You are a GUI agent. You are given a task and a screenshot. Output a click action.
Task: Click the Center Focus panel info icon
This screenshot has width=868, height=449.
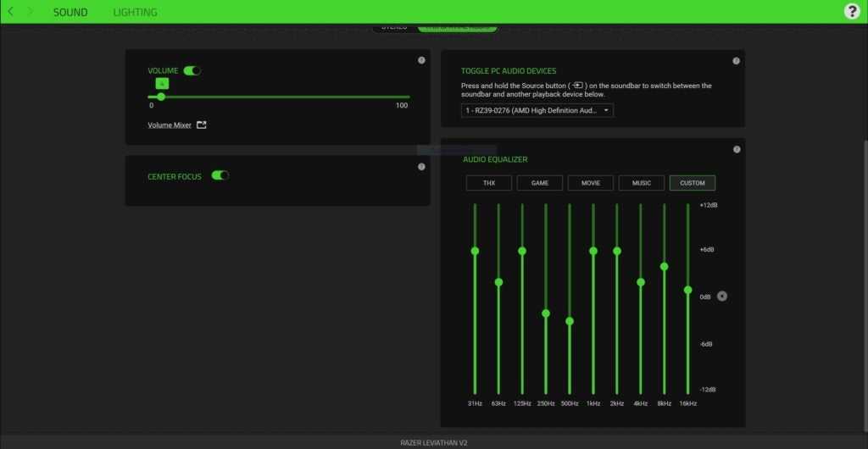coord(421,167)
